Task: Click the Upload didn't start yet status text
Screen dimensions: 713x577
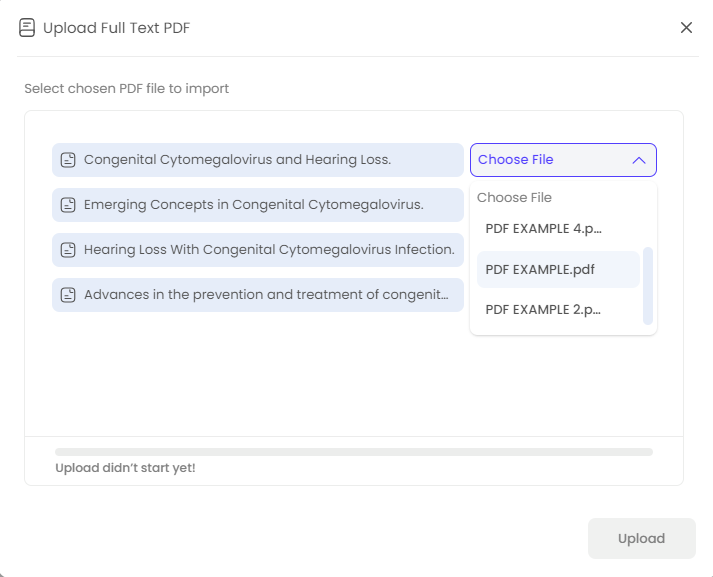Action: (125, 468)
